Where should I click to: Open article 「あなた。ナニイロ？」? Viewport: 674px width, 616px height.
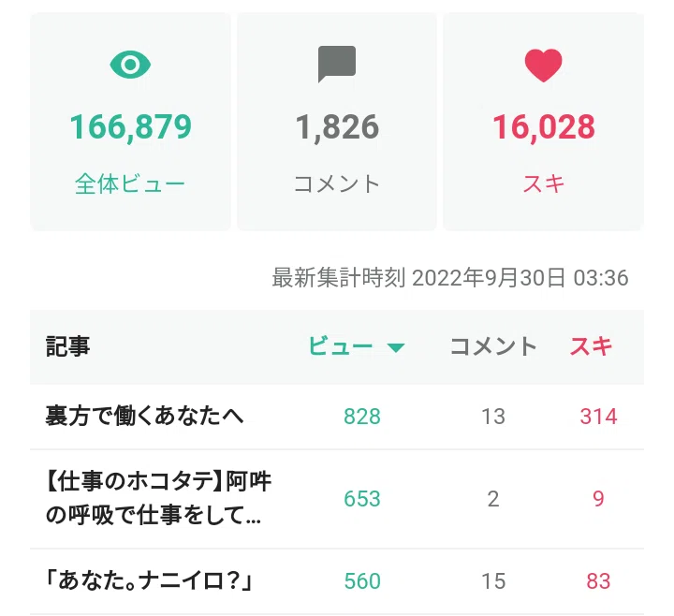click(x=150, y=581)
